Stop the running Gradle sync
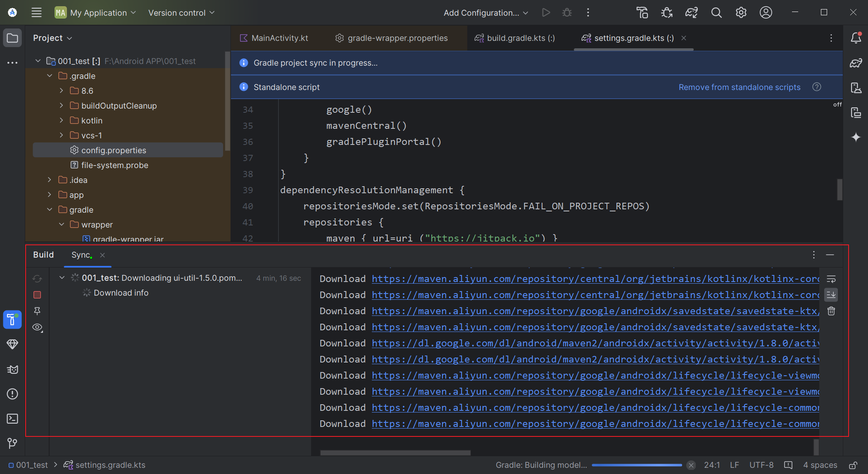 (37, 295)
